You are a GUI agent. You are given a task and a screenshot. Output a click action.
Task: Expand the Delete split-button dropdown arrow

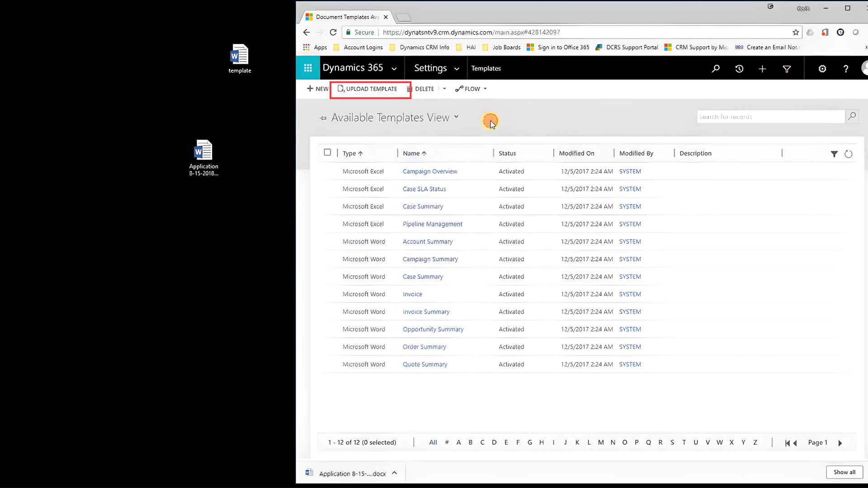coord(444,89)
